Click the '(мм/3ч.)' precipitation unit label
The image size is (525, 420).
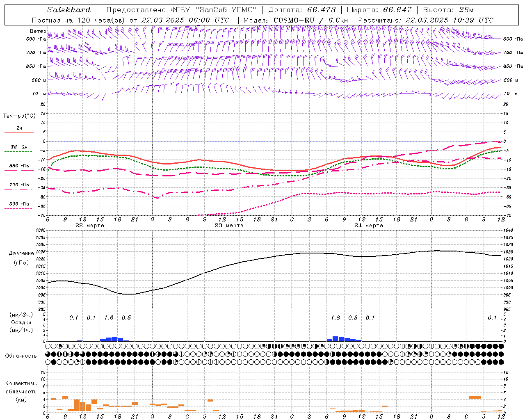pyautogui.click(x=21, y=315)
